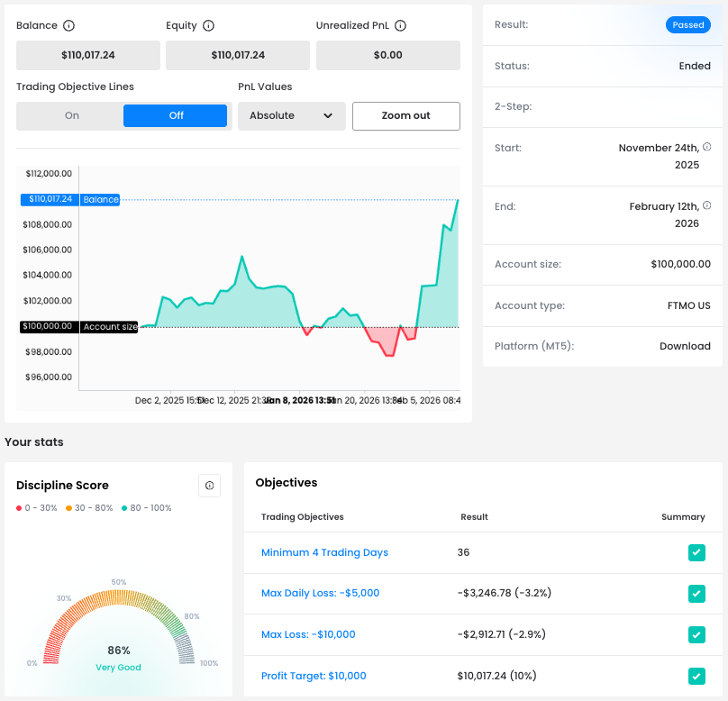728x701 pixels.
Task: Download the MT5 platform
Action: pos(685,346)
